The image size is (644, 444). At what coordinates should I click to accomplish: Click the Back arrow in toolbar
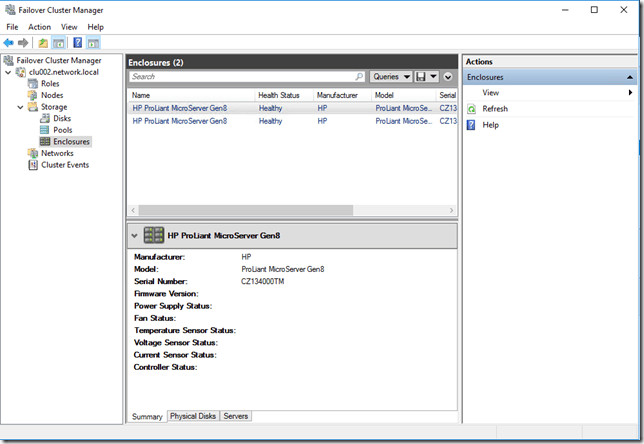[9, 43]
